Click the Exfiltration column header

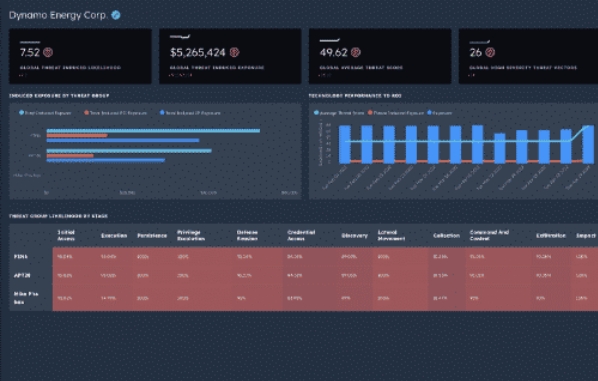pyautogui.click(x=551, y=236)
